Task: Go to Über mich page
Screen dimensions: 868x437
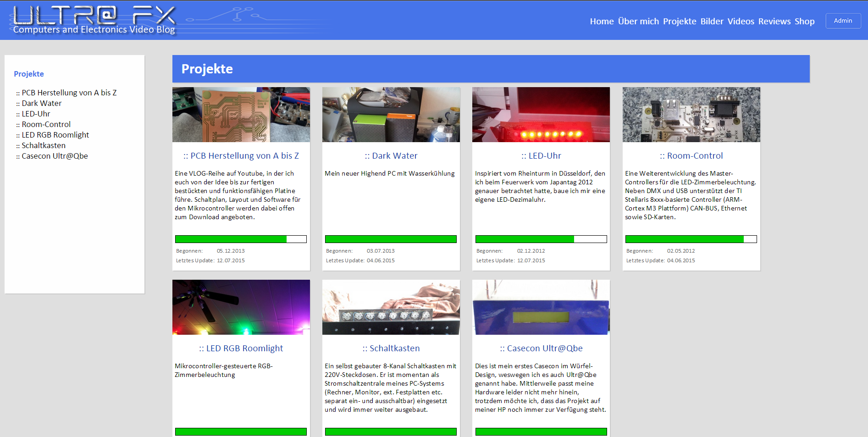Action: click(638, 21)
